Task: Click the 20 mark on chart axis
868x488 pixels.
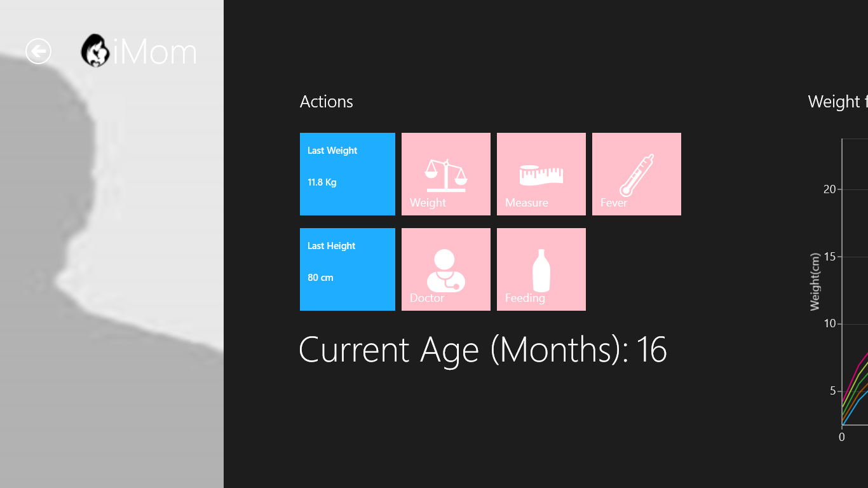Action: pyautogui.click(x=829, y=189)
